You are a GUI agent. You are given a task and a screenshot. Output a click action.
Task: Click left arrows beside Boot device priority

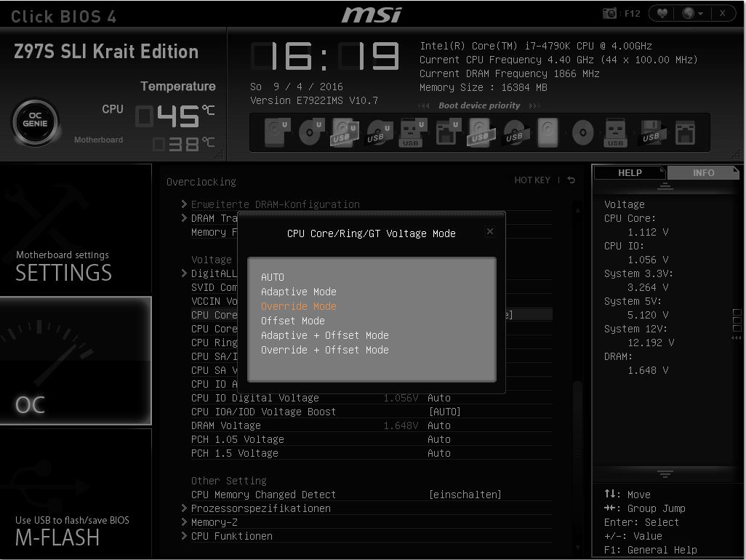tap(423, 105)
